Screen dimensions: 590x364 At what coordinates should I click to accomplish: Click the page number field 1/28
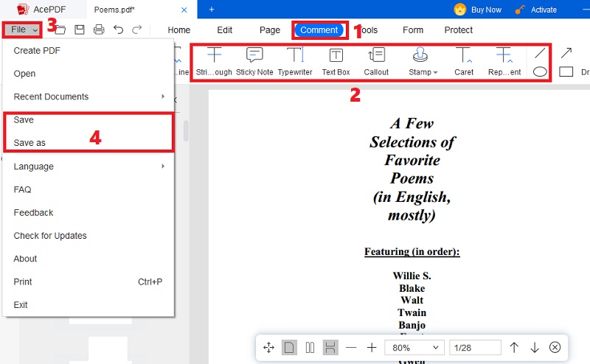pyautogui.click(x=475, y=348)
